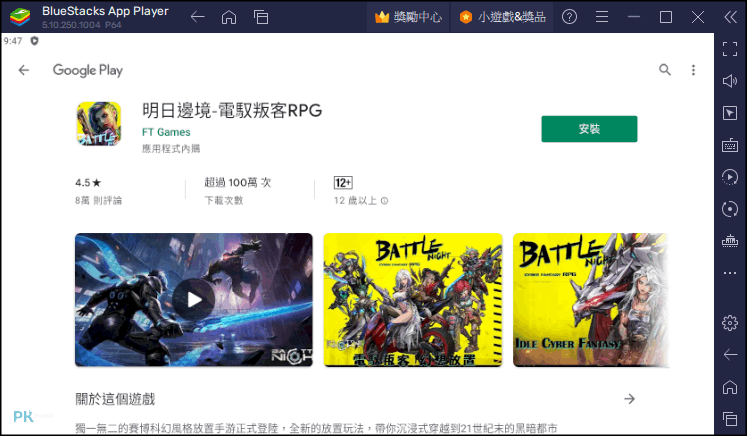This screenshot has width=747, height=436.
Task: Open BlueStacks settings gear icon
Action: (x=730, y=323)
